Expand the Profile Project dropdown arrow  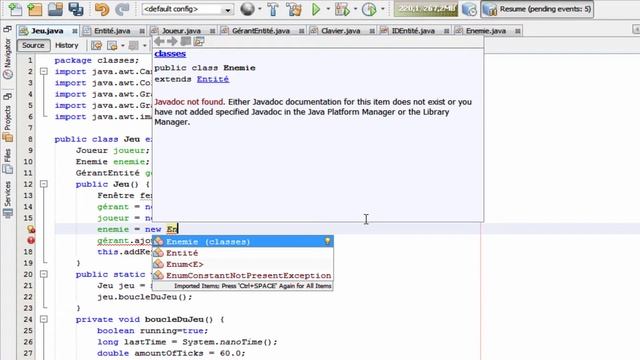point(382,9)
